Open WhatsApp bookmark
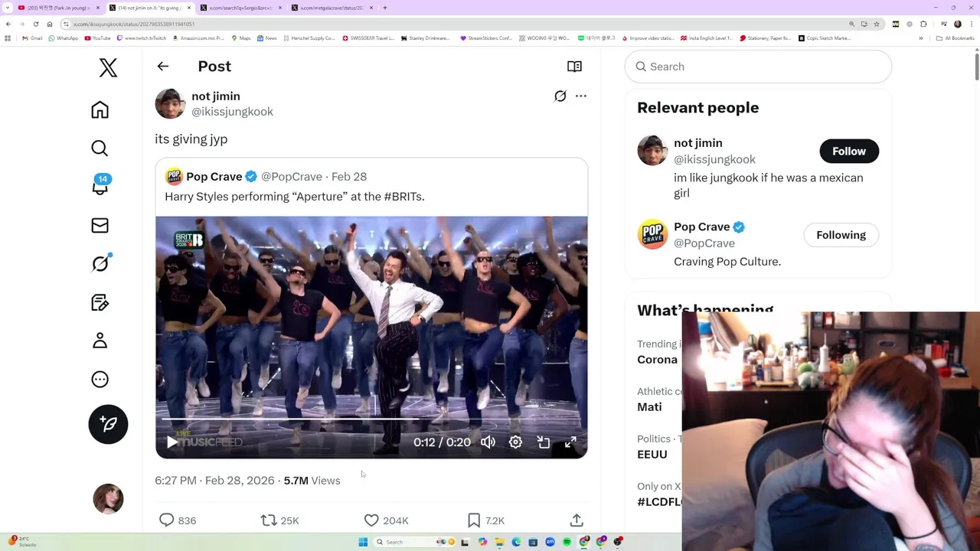Image resolution: width=980 pixels, height=551 pixels. (x=64, y=38)
